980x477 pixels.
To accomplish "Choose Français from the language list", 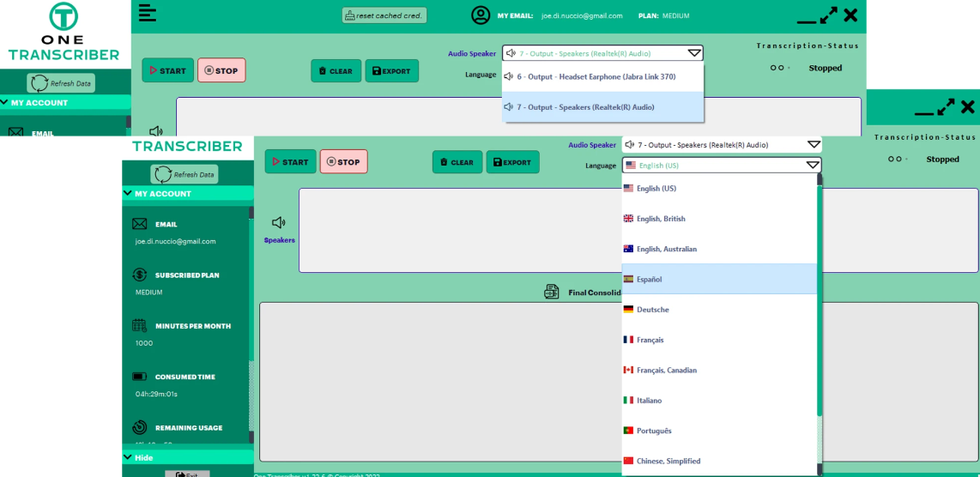I will [719, 340].
